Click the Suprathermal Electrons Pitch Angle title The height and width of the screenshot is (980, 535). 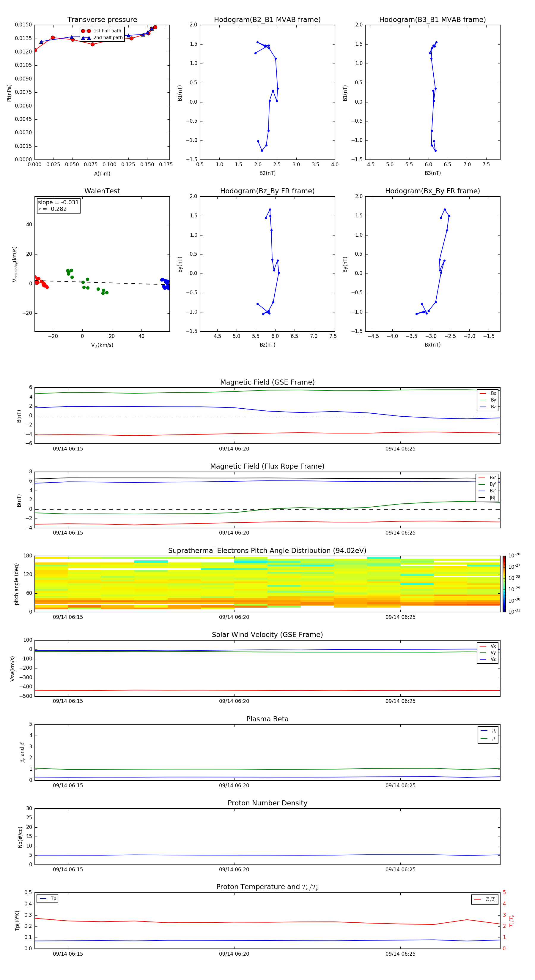[x=267, y=551]
